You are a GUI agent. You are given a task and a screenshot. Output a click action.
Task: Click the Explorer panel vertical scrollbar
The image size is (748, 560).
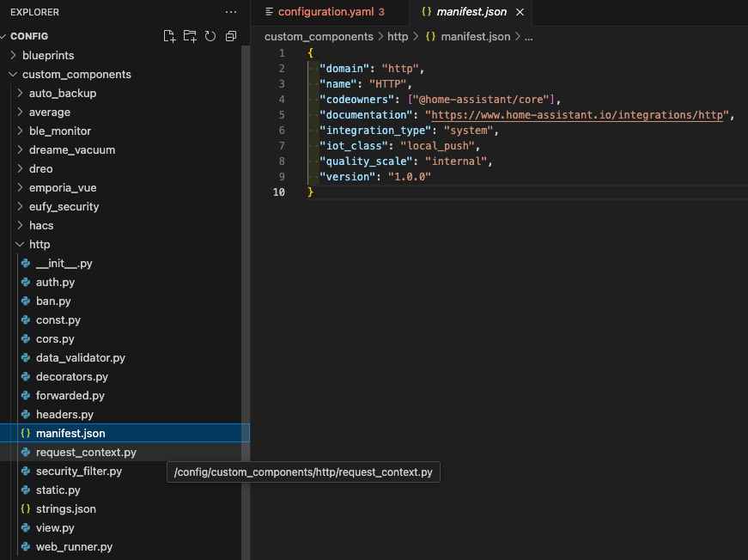tap(246, 302)
